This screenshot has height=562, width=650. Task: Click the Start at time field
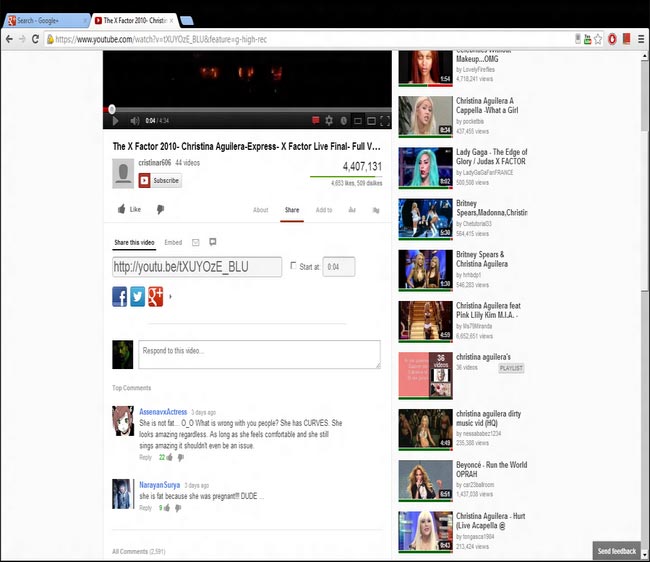click(339, 267)
